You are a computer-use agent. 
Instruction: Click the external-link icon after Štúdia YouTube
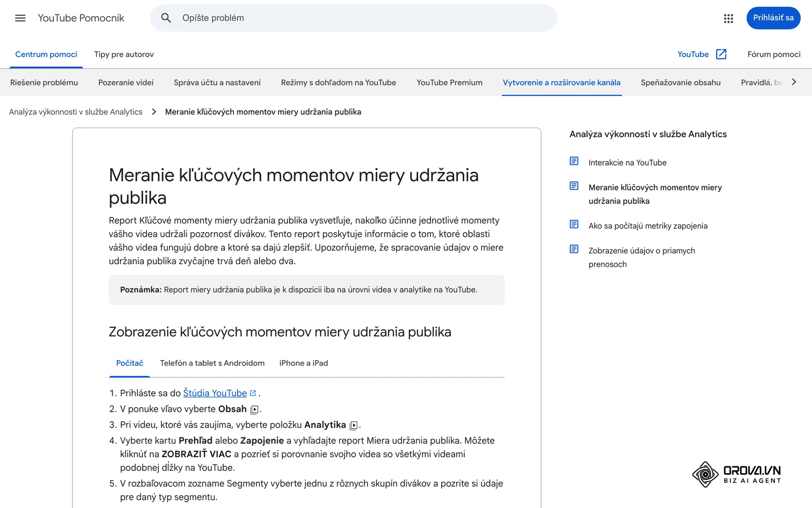[253, 393]
